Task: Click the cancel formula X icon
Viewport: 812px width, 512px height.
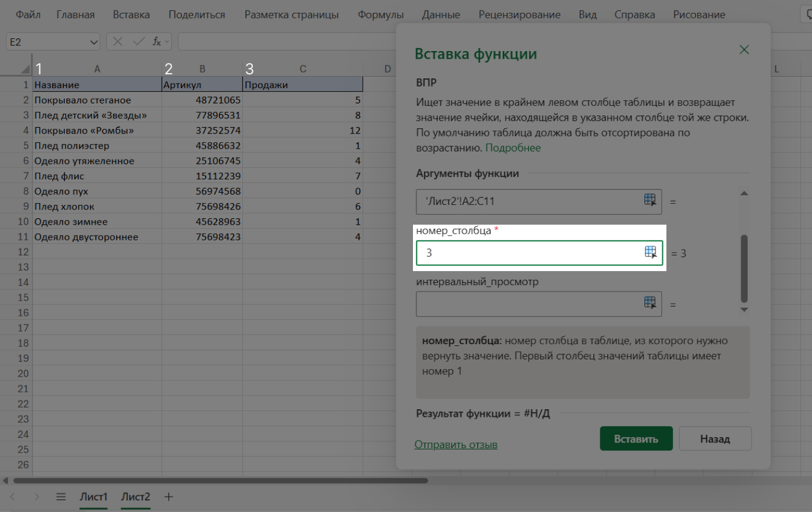Action: tap(118, 41)
